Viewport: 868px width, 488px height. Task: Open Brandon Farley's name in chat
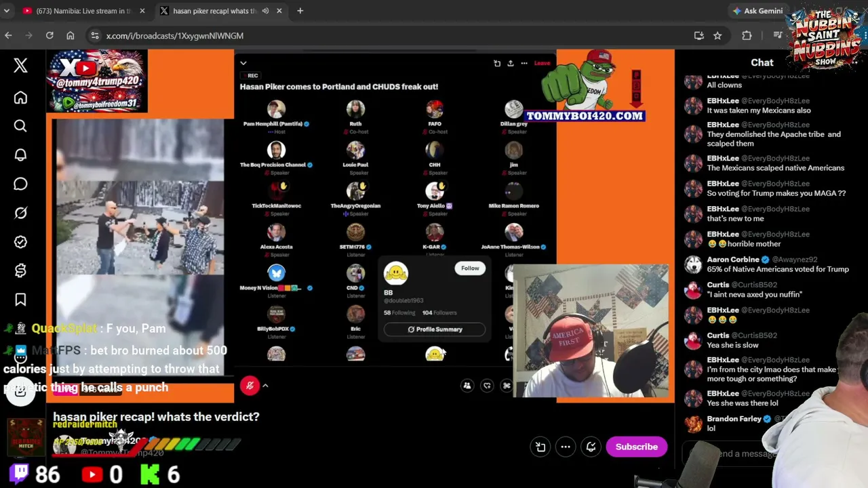pos(734,419)
